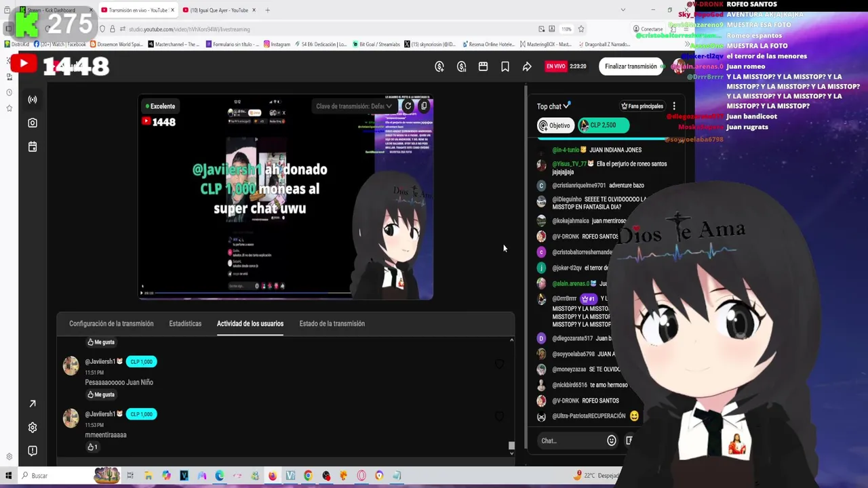The image size is (868, 488).
Task: Click the thumbs-up count under mmeentiraaaaa
Action: click(92, 447)
